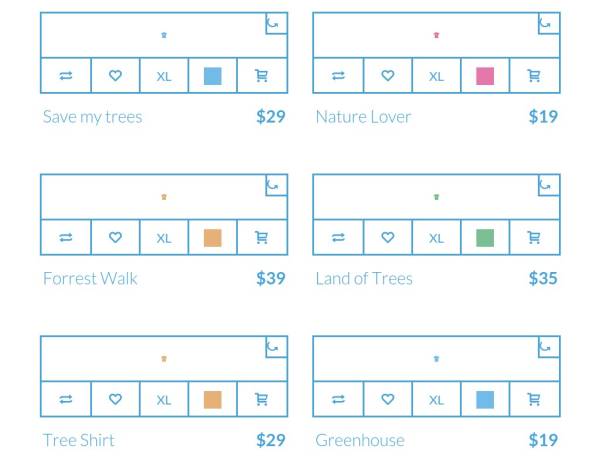Click the orange shirt thumbnail on Tree Shirt
Viewport: 600px width, 469px height.
coord(164,358)
